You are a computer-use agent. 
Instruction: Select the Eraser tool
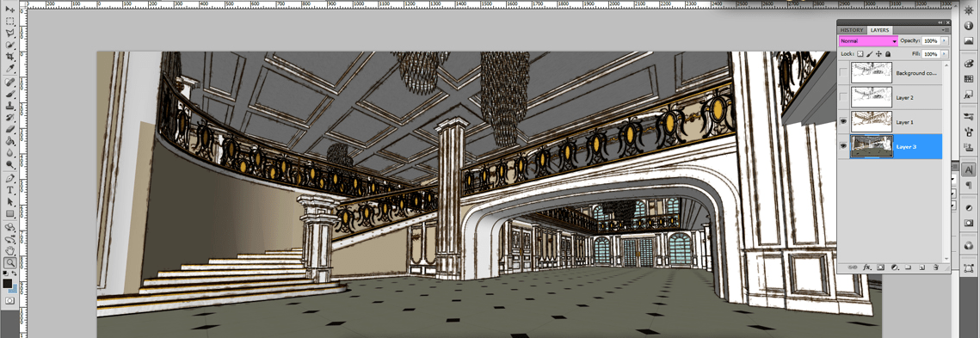(x=10, y=129)
